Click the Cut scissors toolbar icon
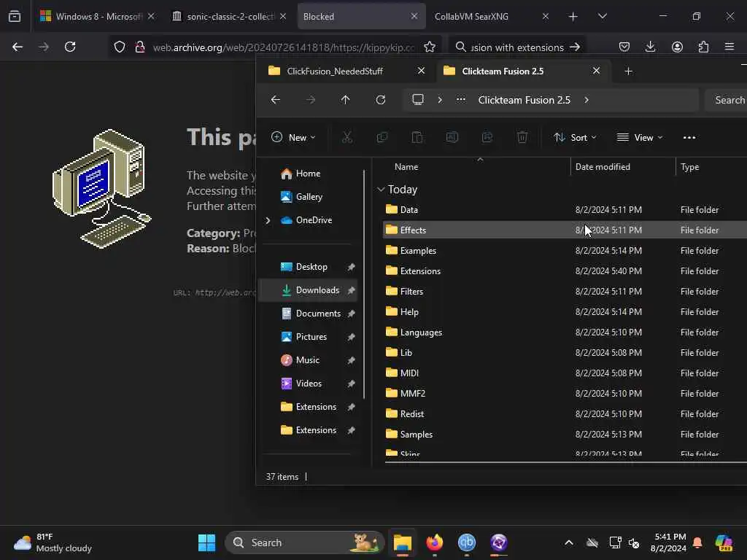Image resolution: width=747 pixels, height=560 pixels. point(347,138)
